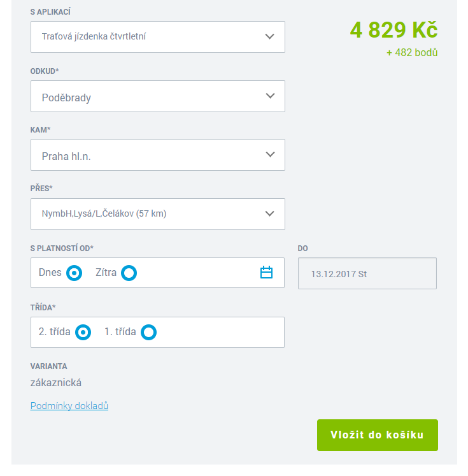Choose 2. třída radio option
This screenshot has width=468, height=476.
(x=83, y=332)
